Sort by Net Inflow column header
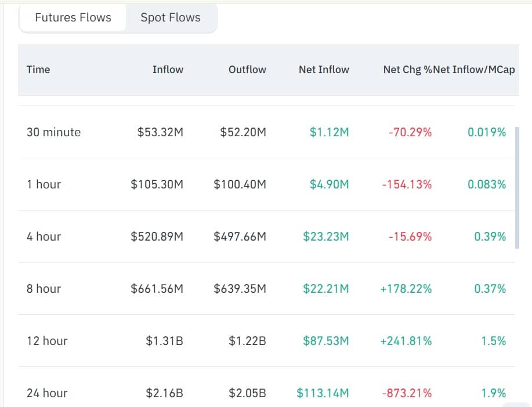Viewport: 532px width, 407px height. coord(324,69)
